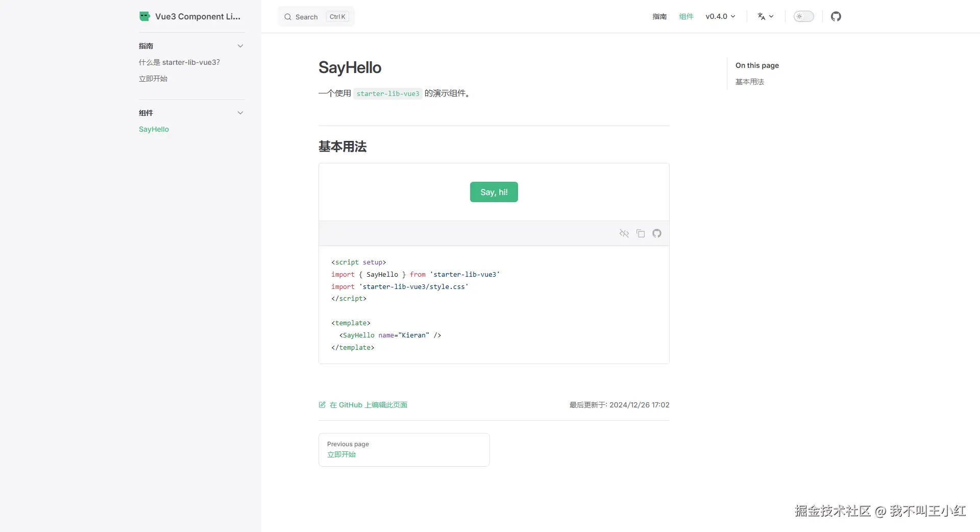Collapse the 指南 sidebar section
The height and width of the screenshot is (532, 980).
(240, 45)
